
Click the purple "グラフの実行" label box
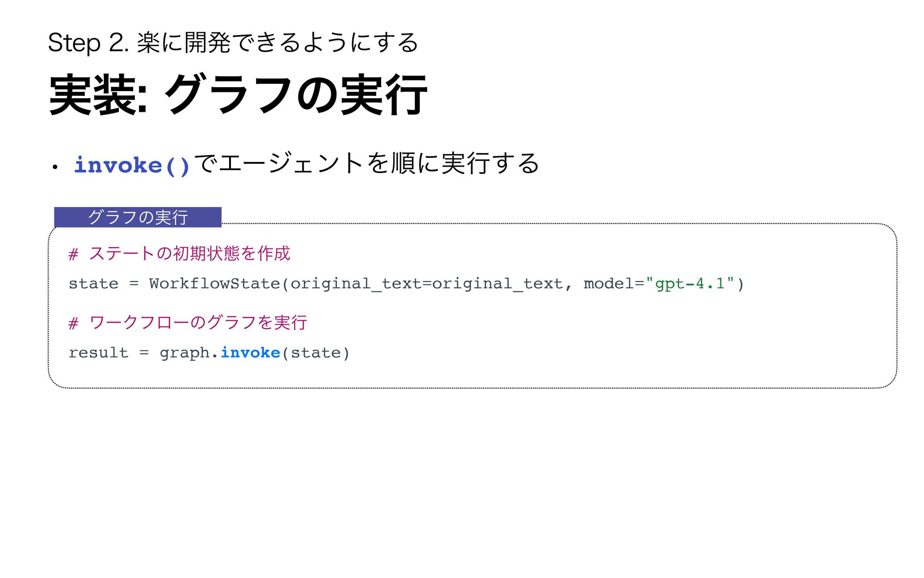pyautogui.click(x=138, y=217)
